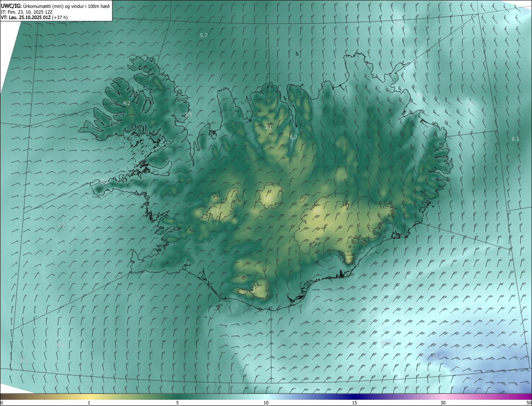
Task: Click the pink colorbar section above 30
Action: 443,396
